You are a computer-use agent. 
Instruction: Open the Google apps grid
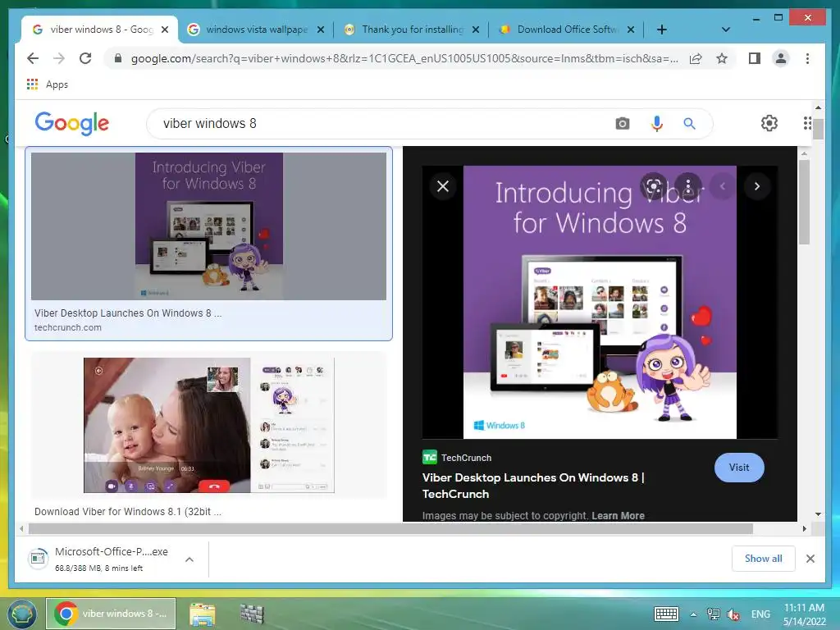(x=807, y=123)
